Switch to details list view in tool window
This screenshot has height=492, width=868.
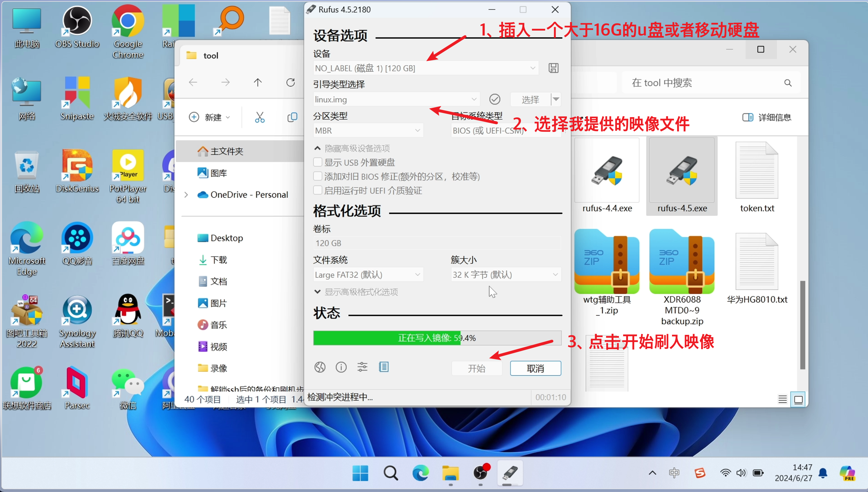point(783,399)
